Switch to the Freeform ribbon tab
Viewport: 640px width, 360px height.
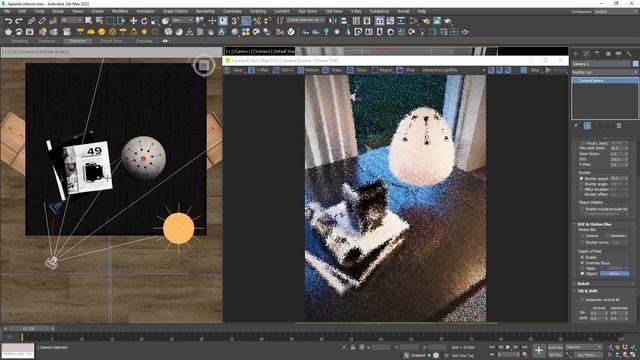click(47, 41)
